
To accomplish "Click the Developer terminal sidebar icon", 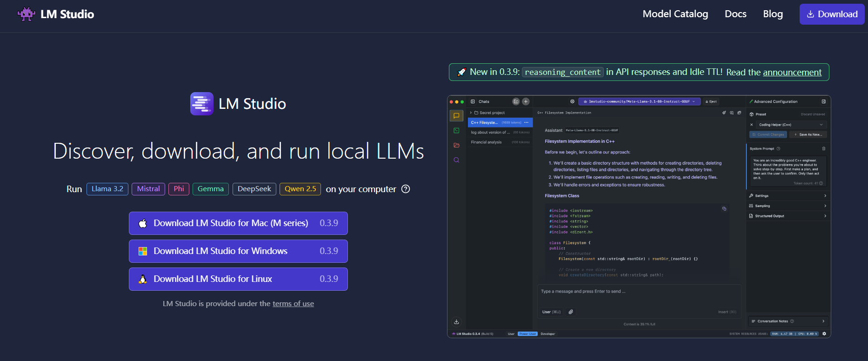I will coord(456,131).
